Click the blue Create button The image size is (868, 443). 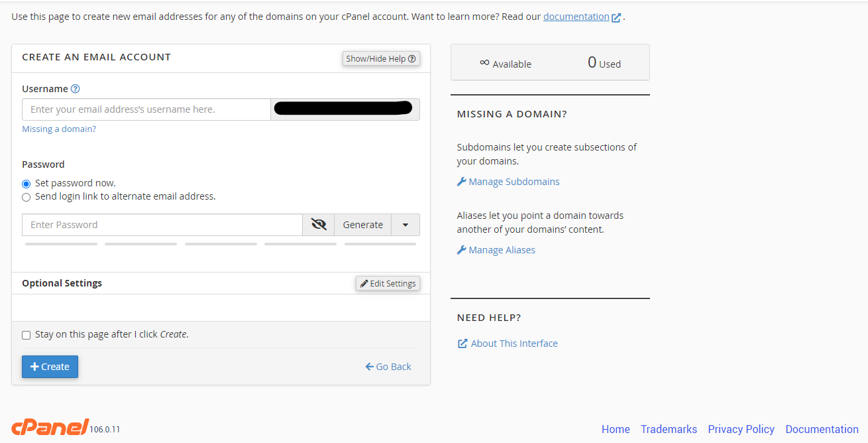coord(50,367)
